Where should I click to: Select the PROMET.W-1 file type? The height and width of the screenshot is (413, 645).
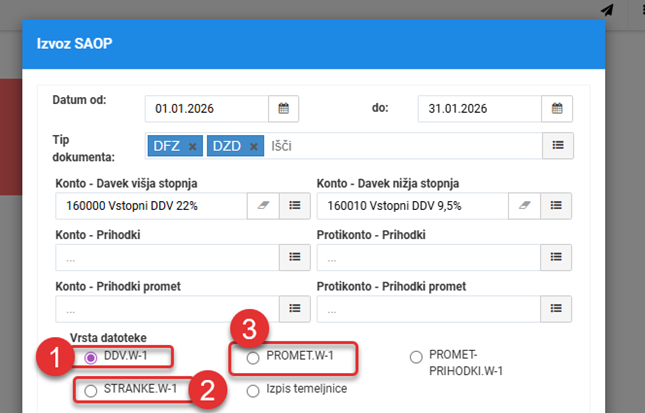(x=253, y=358)
